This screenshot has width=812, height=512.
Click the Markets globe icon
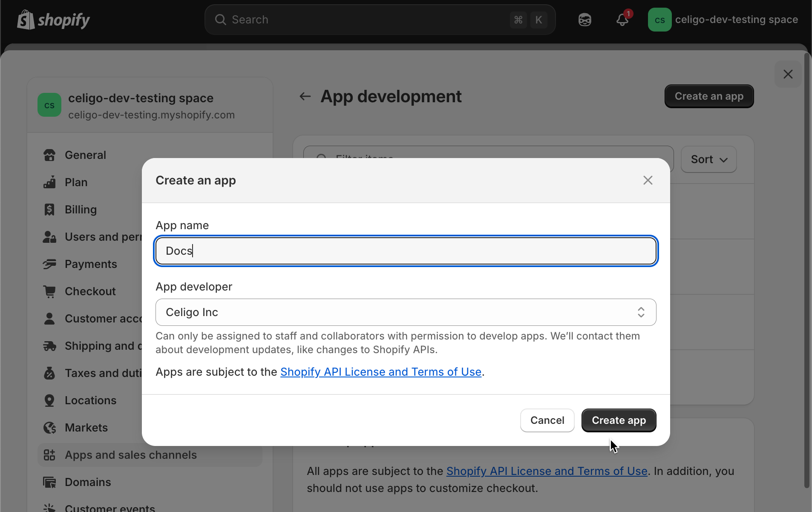(49, 428)
